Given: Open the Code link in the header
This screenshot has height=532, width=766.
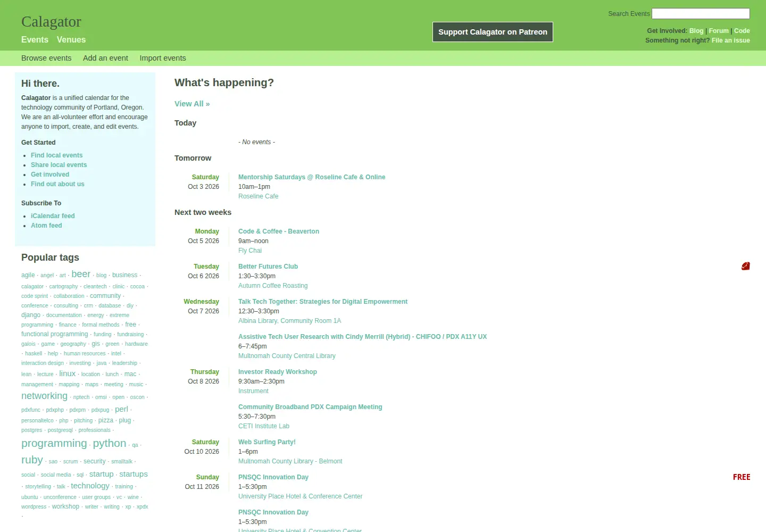Looking at the screenshot, I should point(742,31).
